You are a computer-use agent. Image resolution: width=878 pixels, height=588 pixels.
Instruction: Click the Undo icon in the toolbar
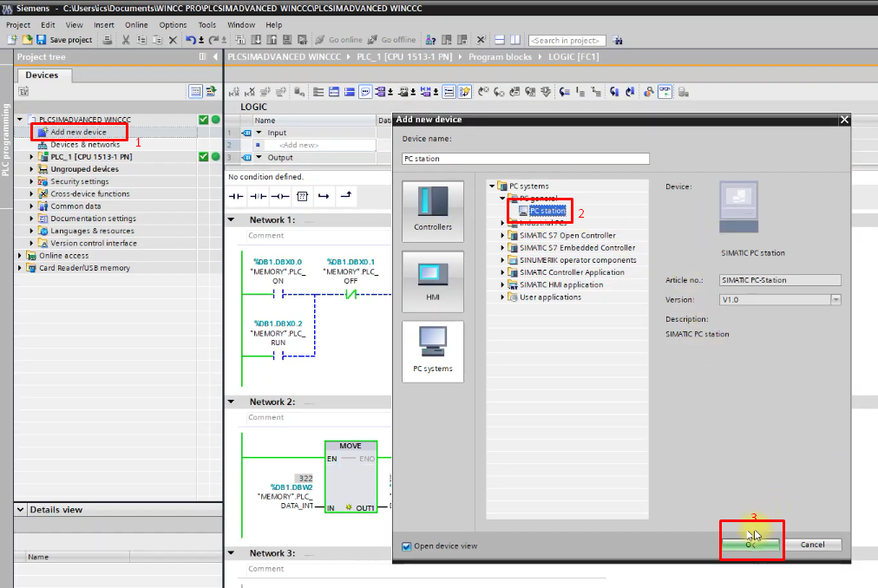(x=191, y=40)
